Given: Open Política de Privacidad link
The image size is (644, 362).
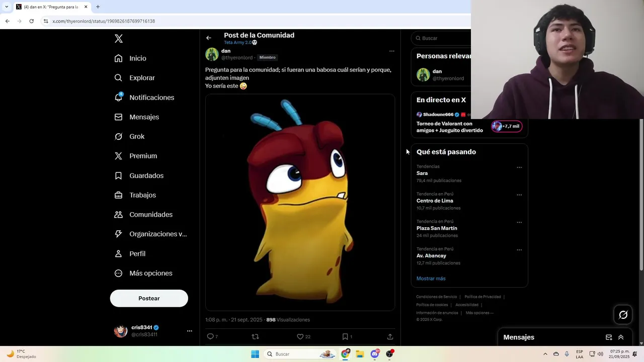Looking at the screenshot, I should 482,297.
